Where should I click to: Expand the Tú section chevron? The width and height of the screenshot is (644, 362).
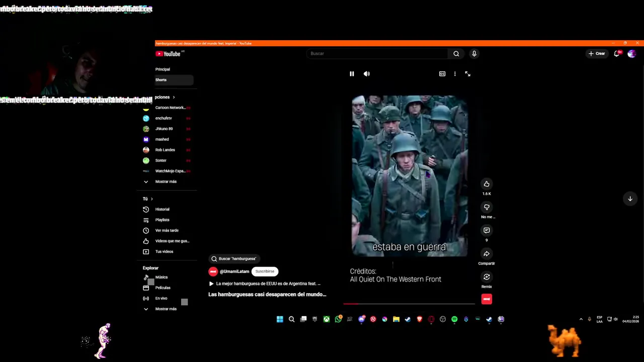pyautogui.click(x=151, y=199)
